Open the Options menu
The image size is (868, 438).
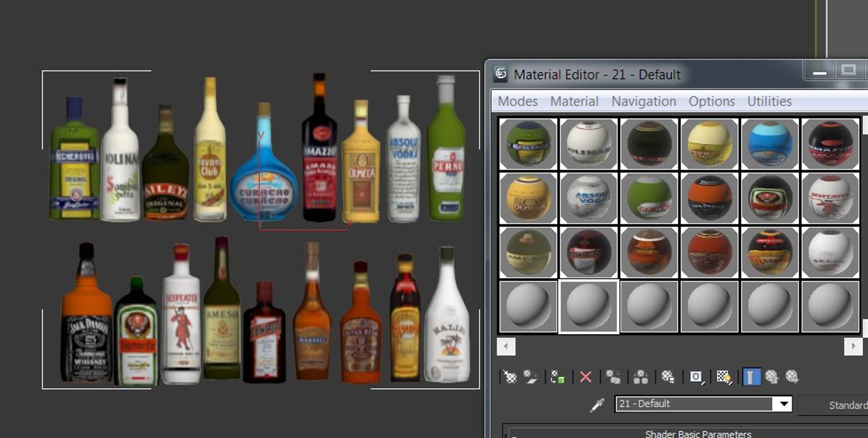click(x=712, y=101)
